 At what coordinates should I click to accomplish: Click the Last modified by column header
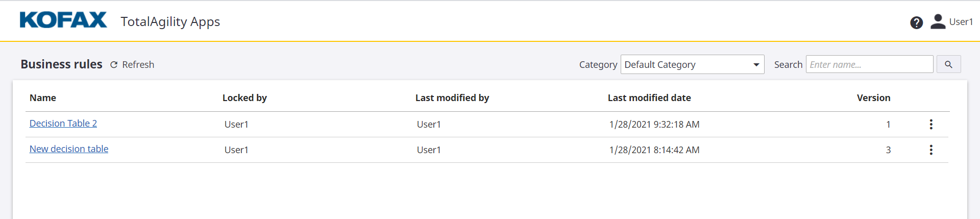(x=452, y=98)
